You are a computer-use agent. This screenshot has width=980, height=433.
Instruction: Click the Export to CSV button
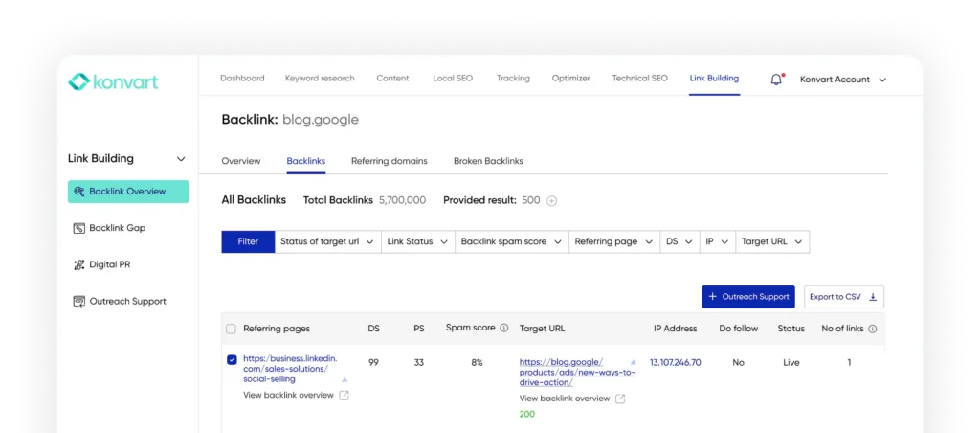click(x=844, y=297)
